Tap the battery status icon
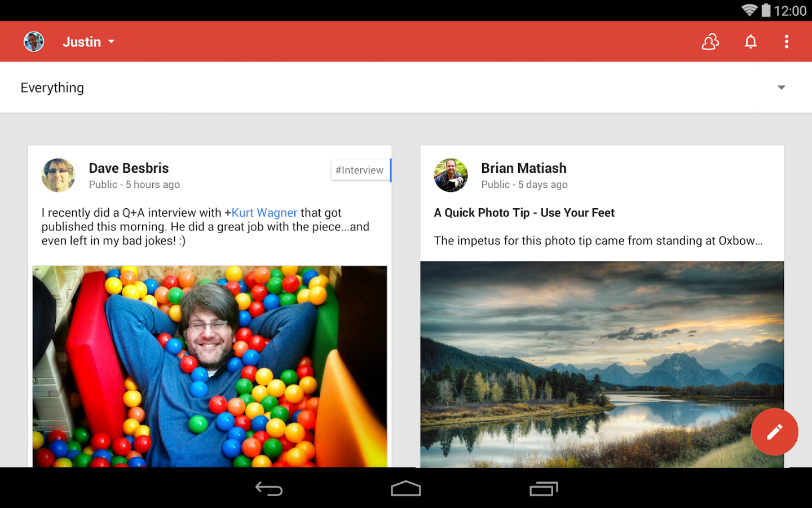Image resolution: width=812 pixels, height=508 pixels. click(x=766, y=10)
